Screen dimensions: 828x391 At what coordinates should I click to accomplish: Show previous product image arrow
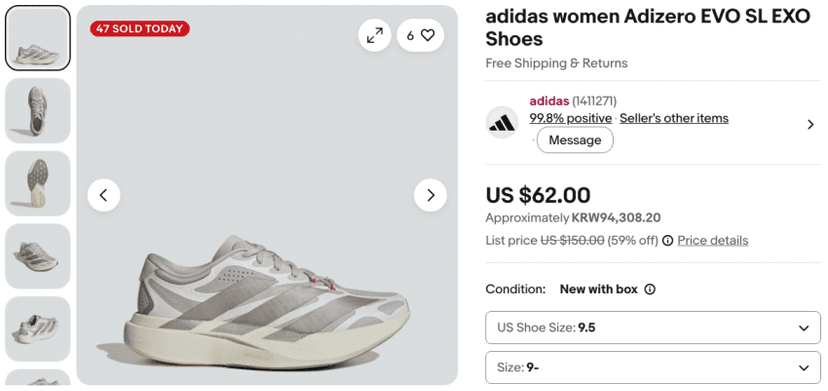coord(104,196)
